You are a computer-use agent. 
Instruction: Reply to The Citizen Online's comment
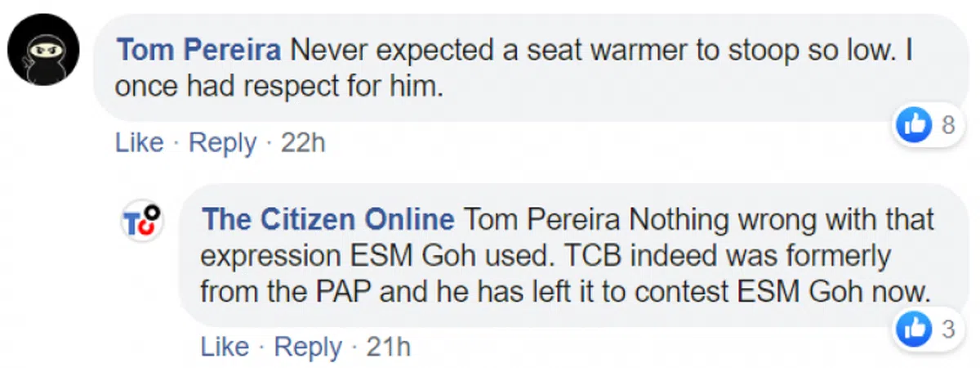point(307,347)
